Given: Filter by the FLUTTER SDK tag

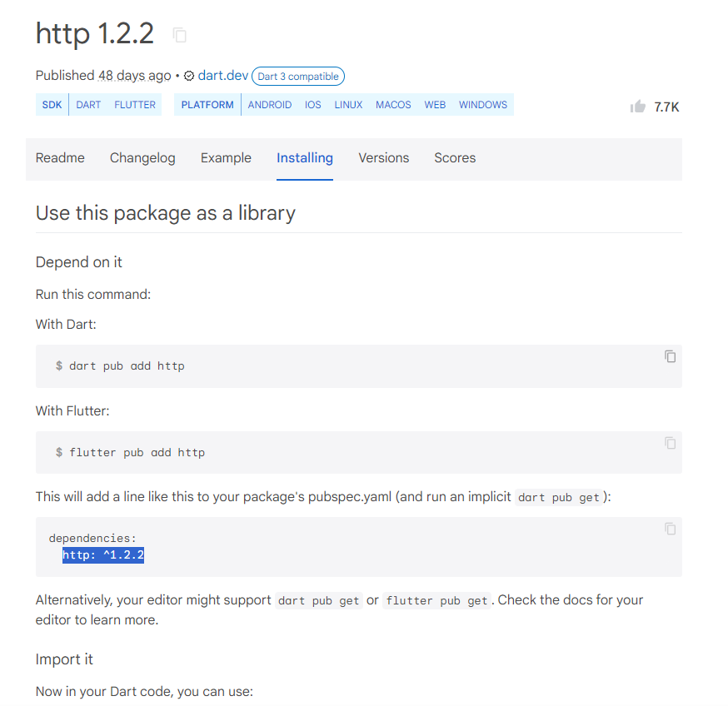Looking at the screenshot, I should point(135,104).
